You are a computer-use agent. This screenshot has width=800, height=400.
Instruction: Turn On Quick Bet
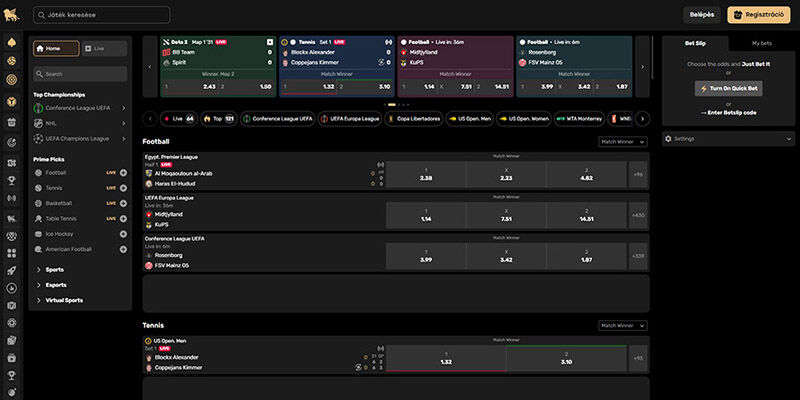[x=728, y=88]
